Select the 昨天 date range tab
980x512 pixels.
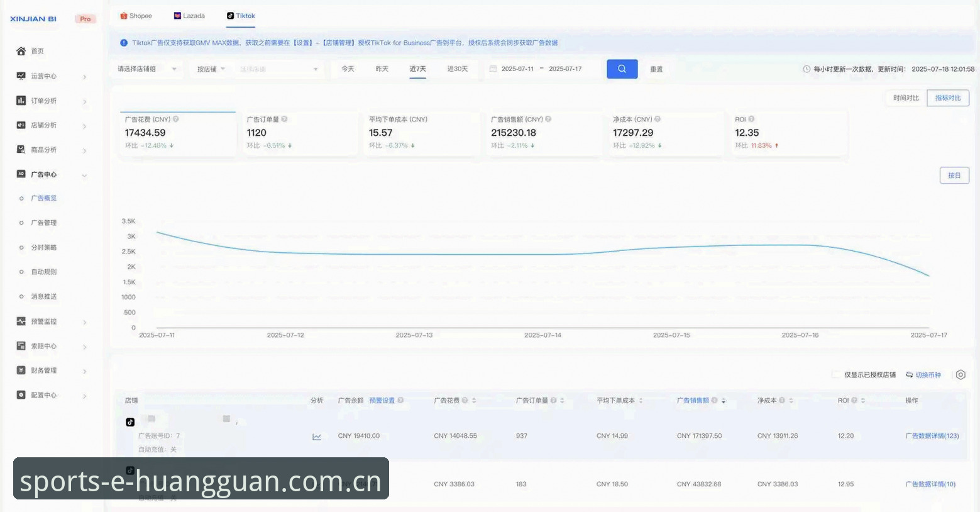[382, 69]
